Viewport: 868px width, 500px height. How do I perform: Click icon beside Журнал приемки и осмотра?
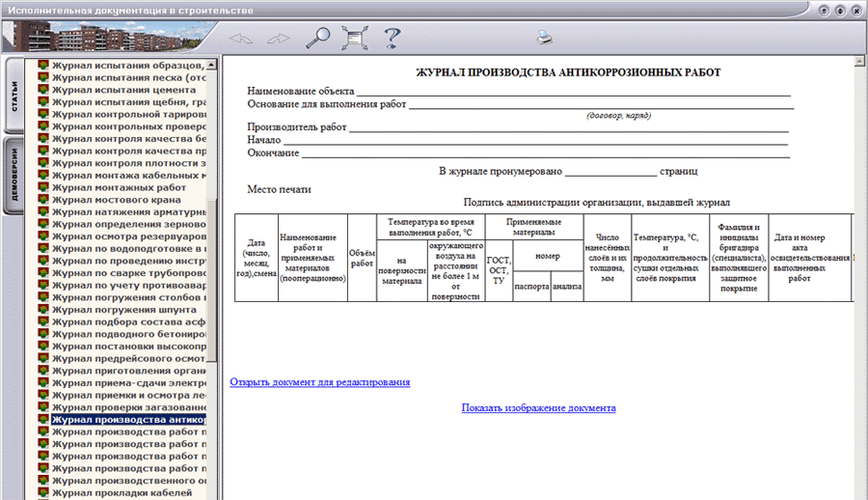point(43,394)
